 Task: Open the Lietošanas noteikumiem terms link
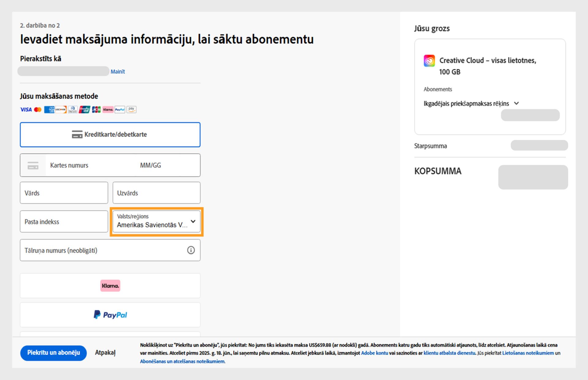point(528,353)
